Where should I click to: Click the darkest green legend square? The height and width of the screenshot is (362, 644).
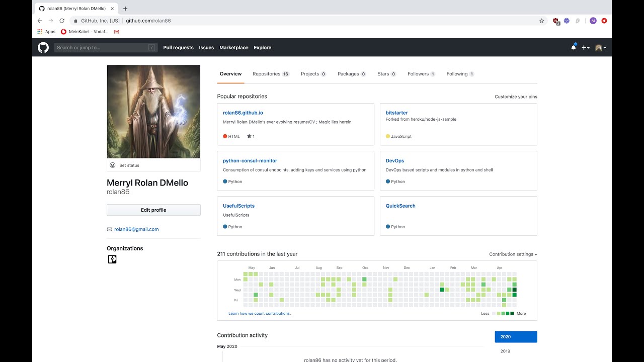coord(512,313)
